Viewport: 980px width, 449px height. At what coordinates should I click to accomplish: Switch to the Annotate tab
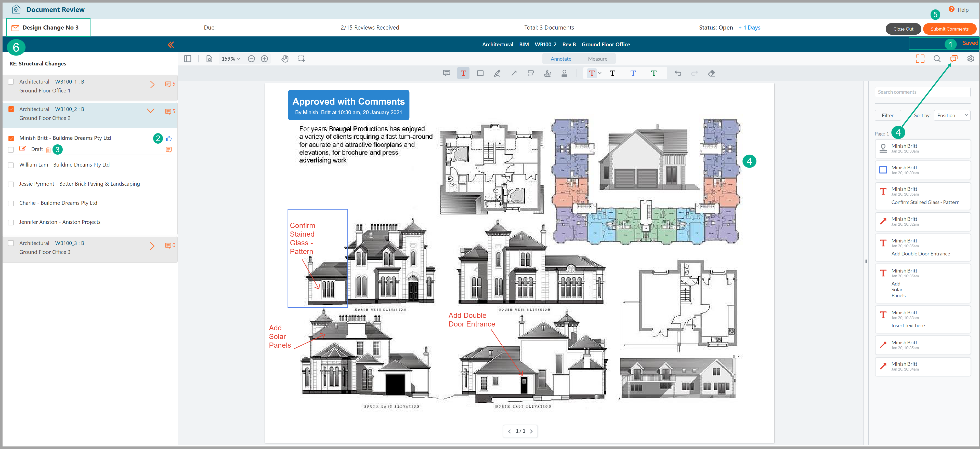point(561,59)
